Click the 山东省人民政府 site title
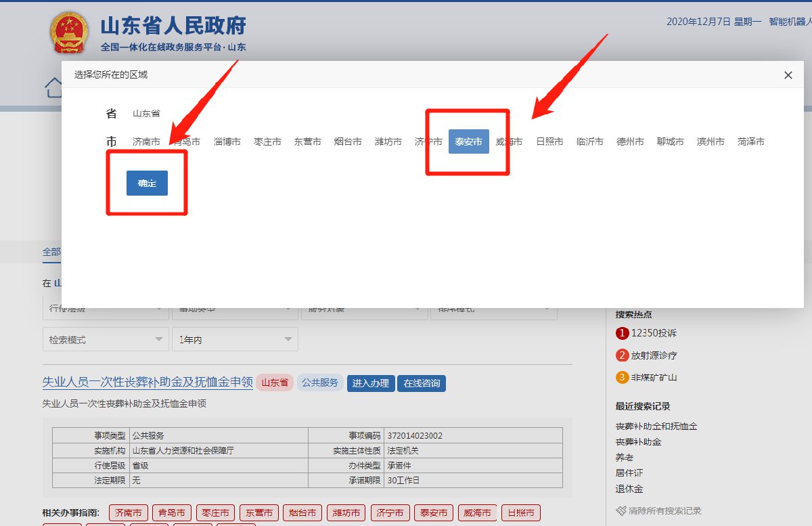The height and width of the screenshot is (526, 812). click(173, 26)
